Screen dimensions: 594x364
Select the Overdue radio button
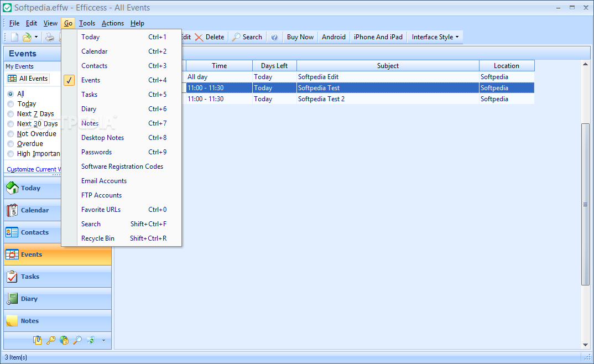pos(11,144)
